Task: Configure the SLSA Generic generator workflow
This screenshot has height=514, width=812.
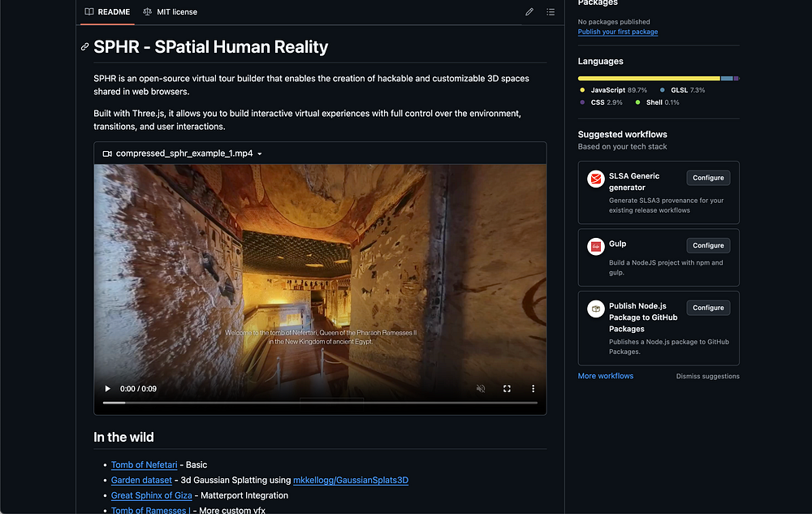Action: pyautogui.click(x=708, y=178)
